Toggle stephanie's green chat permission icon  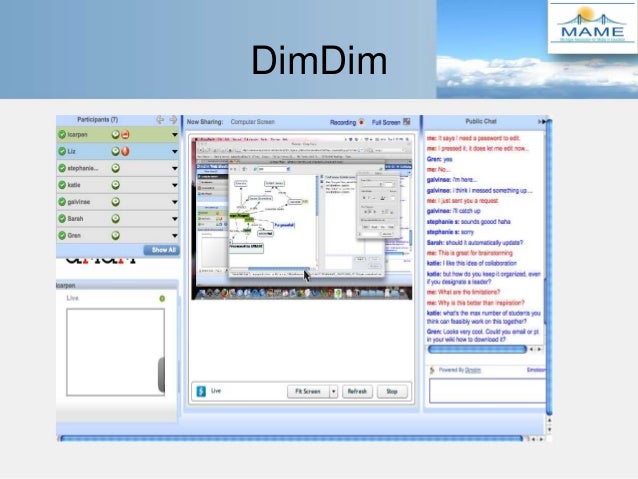coord(116,168)
